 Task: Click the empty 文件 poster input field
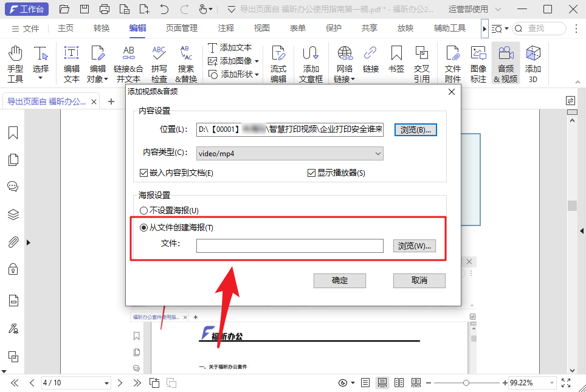point(290,245)
